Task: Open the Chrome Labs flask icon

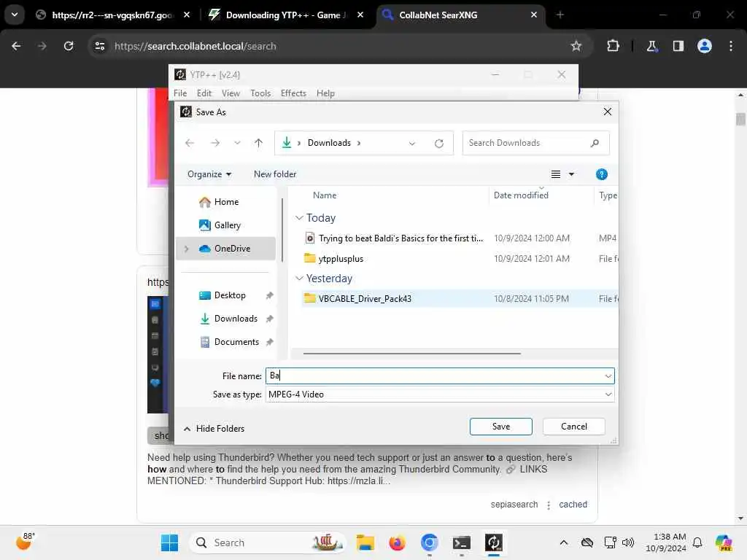Action: 651,46
